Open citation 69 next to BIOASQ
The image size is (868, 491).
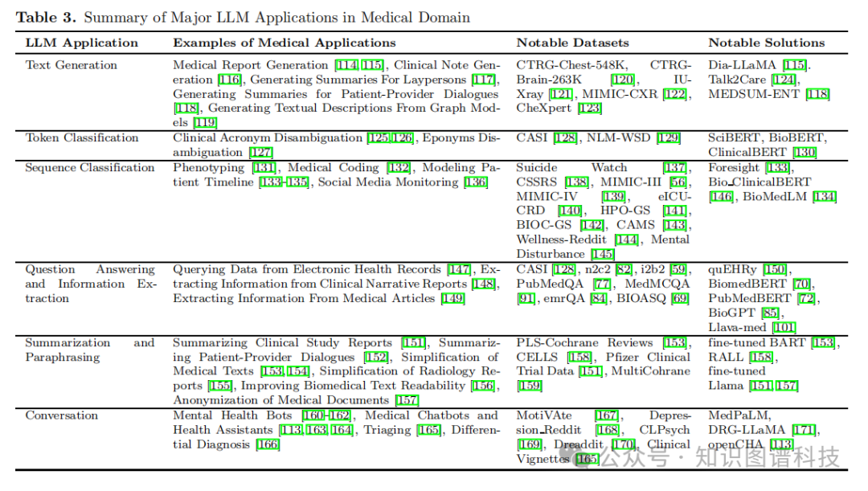point(681,298)
